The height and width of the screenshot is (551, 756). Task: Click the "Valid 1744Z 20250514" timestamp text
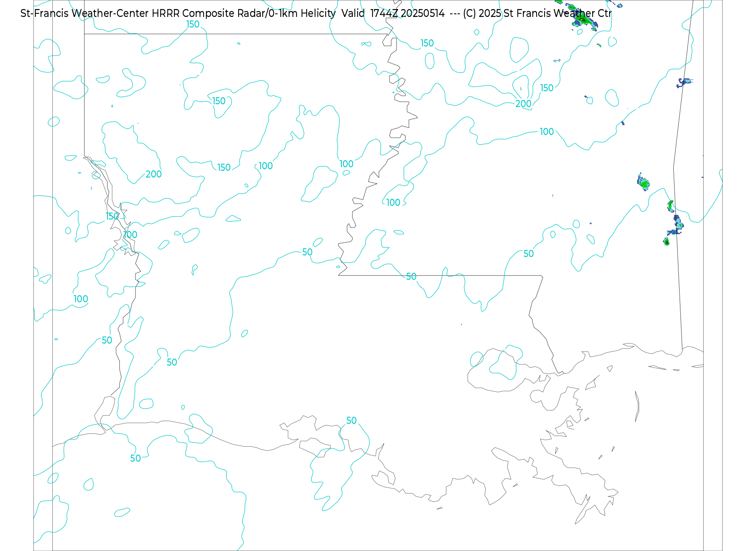pos(393,13)
